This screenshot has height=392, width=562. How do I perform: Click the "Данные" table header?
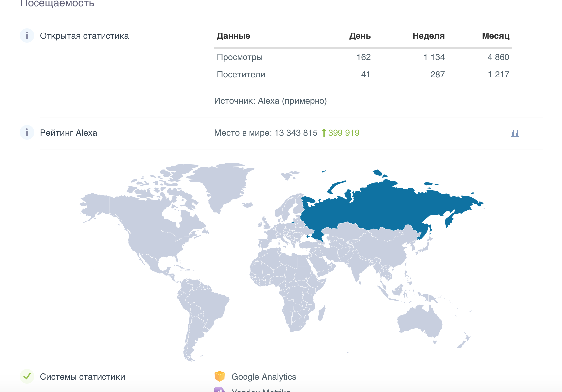233,36
